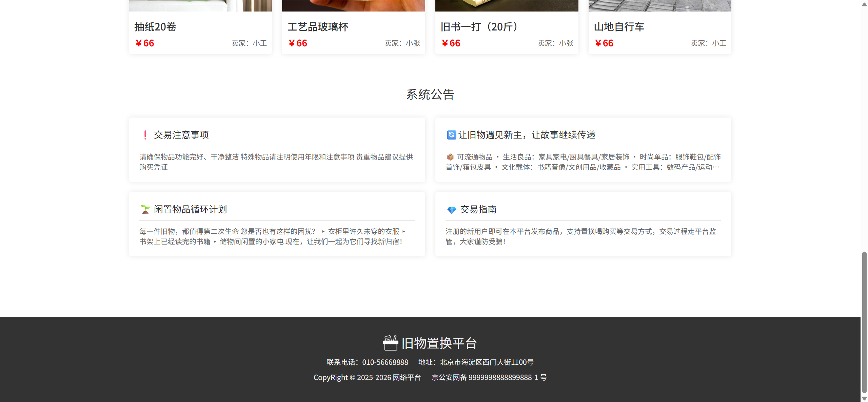The height and width of the screenshot is (402, 868).
Task: Open 让旧物遇见新主 announcement title
Action: 527,135
